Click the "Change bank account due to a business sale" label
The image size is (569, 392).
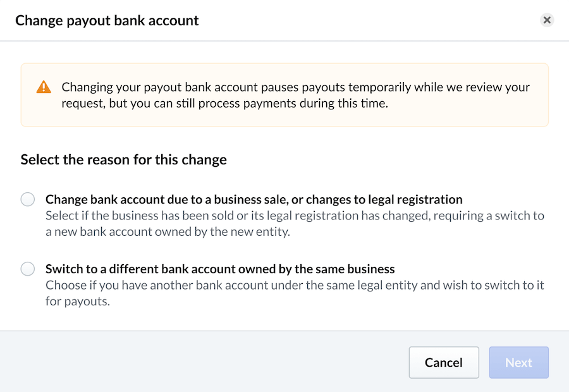coord(254,199)
